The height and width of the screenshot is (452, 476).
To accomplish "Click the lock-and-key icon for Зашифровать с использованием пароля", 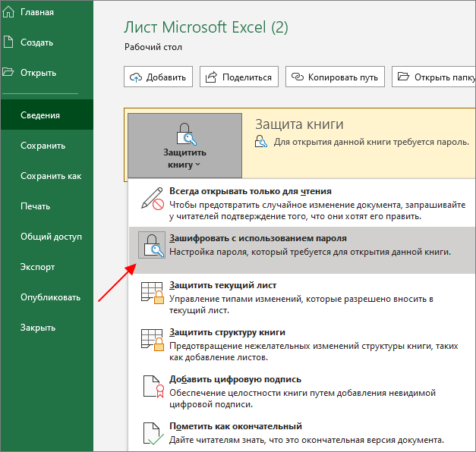I will (152, 245).
